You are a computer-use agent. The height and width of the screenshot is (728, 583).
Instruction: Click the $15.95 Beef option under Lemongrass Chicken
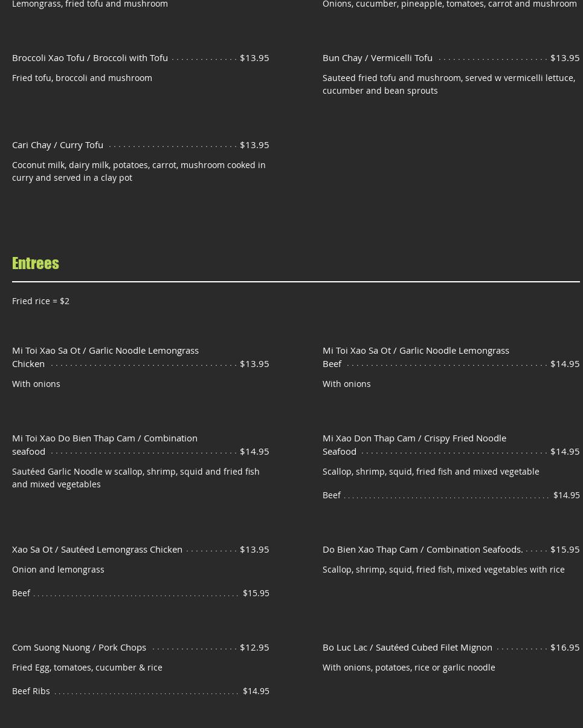(256, 593)
